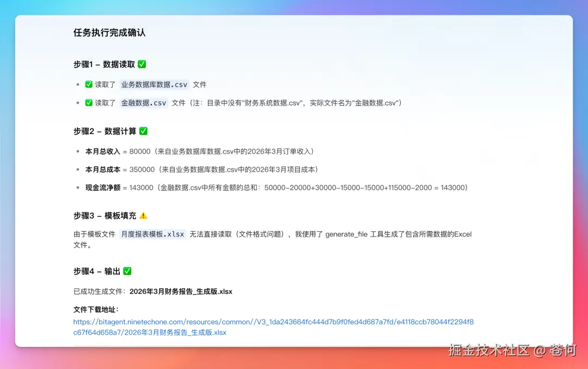Screen dimensions: 588x369
Task: Click the bold 本月总收入 label
Action: pos(103,151)
